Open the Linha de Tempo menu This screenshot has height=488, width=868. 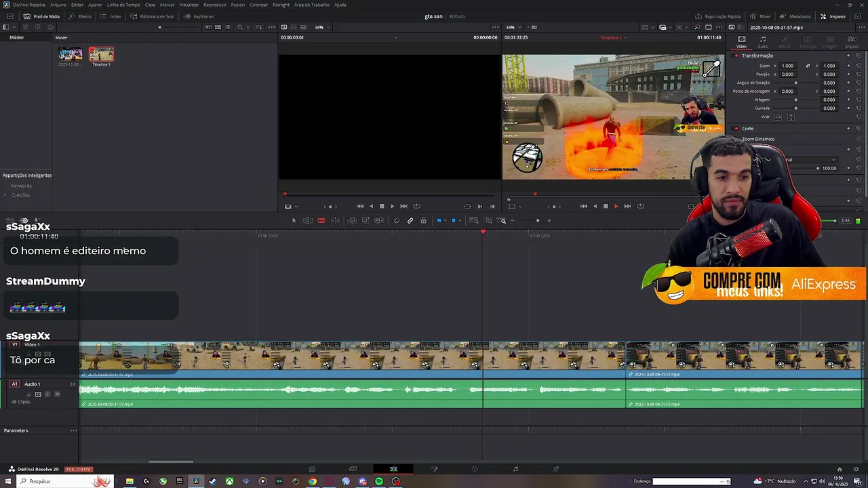click(123, 5)
